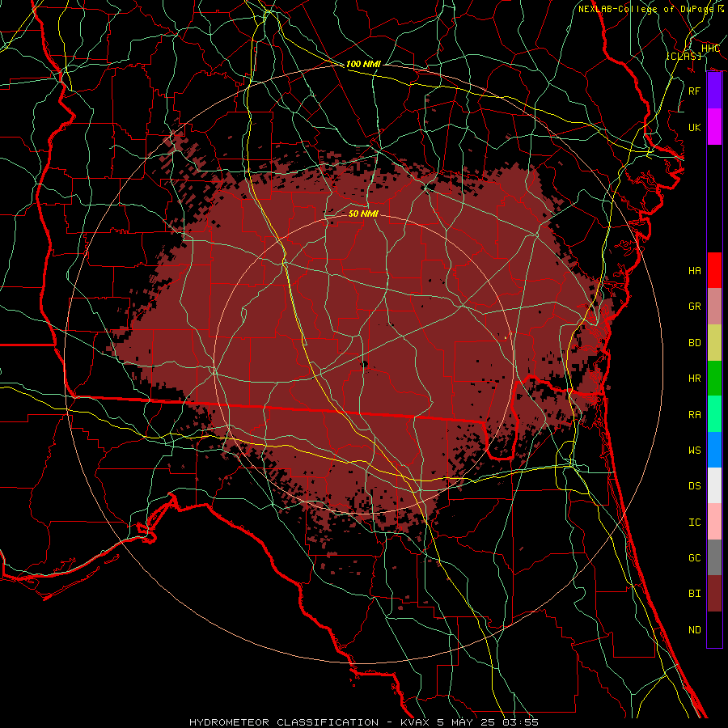This screenshot has height=728, width=728.
Task: Click the 100 NMI range ring label
Action: click(x=363, y=64)
